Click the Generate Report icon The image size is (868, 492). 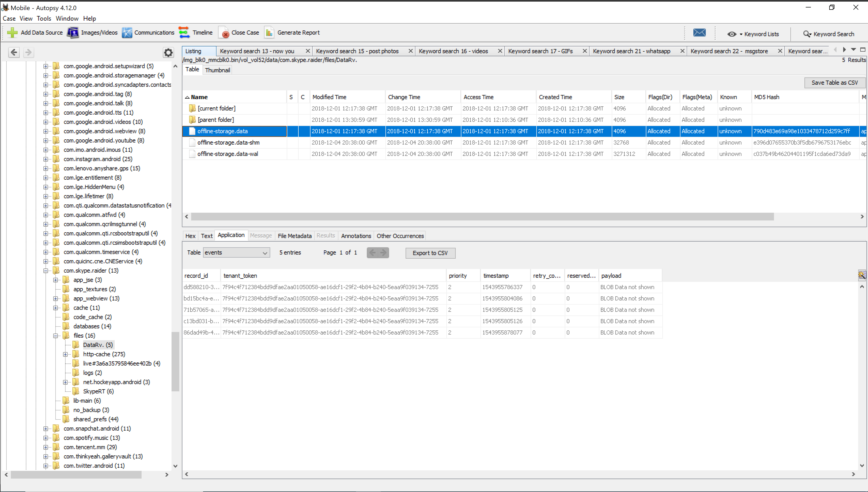[269, 33]
